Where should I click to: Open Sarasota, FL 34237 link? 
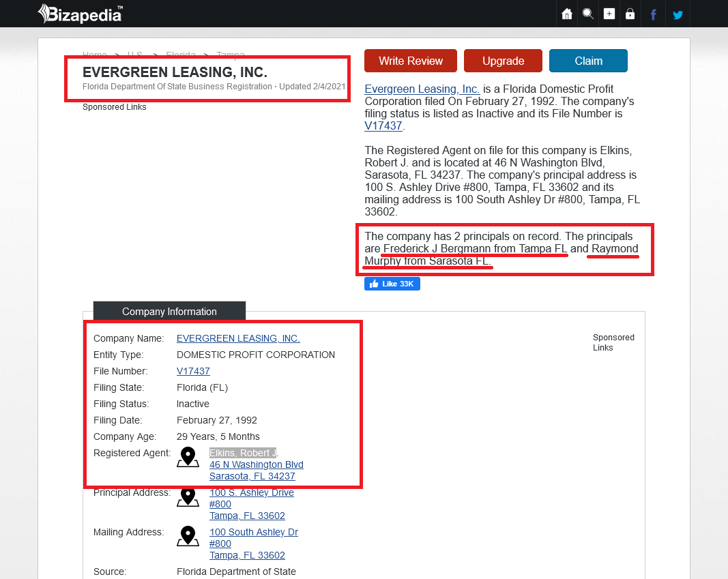252,477
